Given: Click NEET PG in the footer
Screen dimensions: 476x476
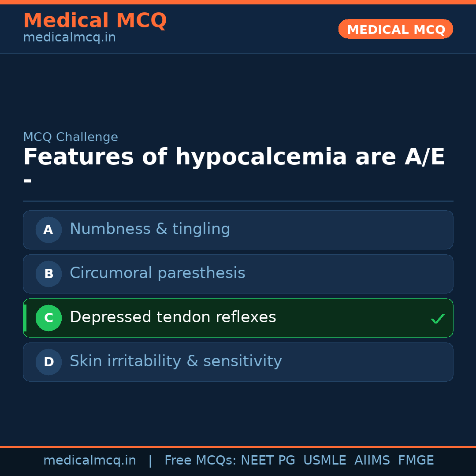Looking at the screenshot, I should tap(268, 461).
